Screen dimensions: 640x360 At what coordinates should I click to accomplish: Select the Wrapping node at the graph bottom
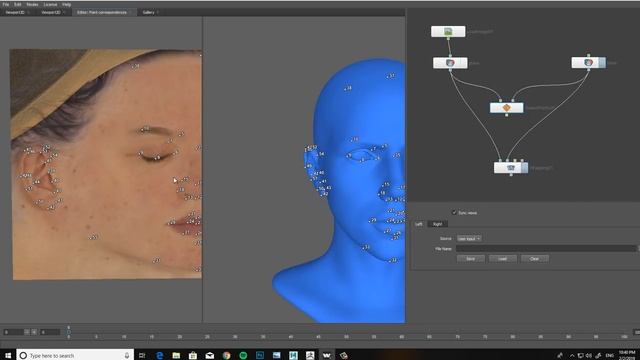click(x=511, y=168)
